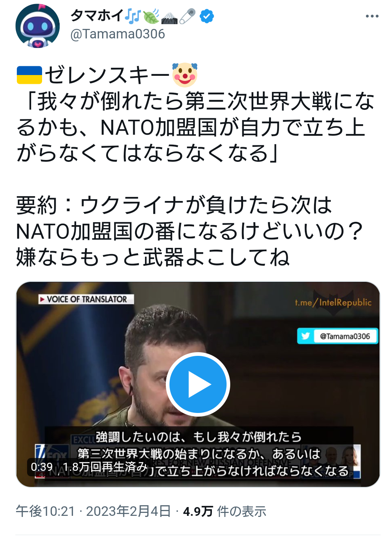The height and width of the screenshot is (540, 392).
Task: Click the blue verified badge
Action: [207, 16]
